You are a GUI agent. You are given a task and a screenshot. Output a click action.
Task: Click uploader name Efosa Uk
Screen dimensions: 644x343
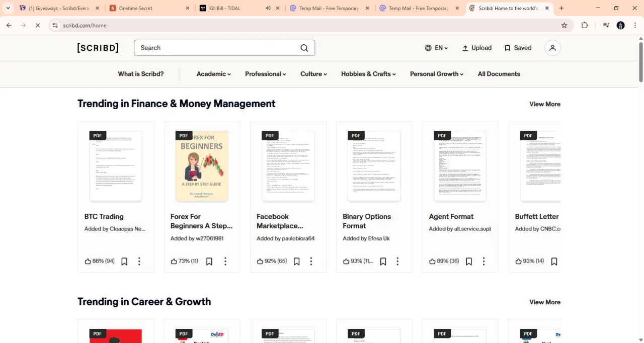click(378, 238)
